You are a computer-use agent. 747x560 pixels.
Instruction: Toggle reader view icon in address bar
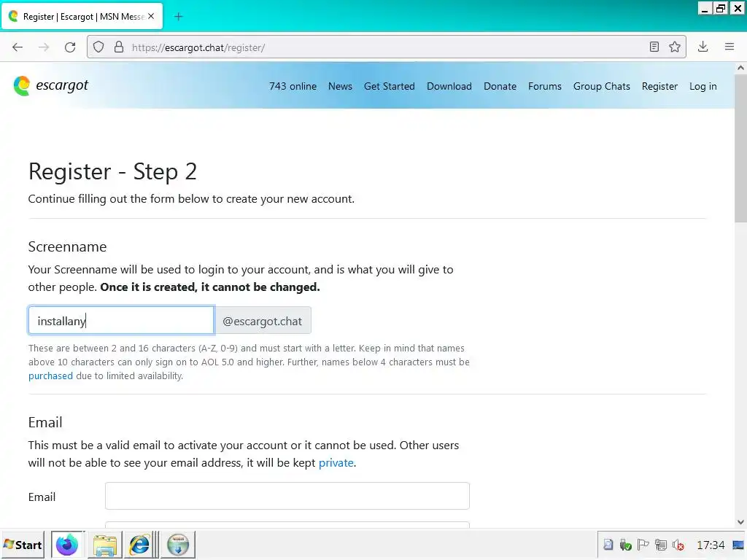[x=654, y=47]
